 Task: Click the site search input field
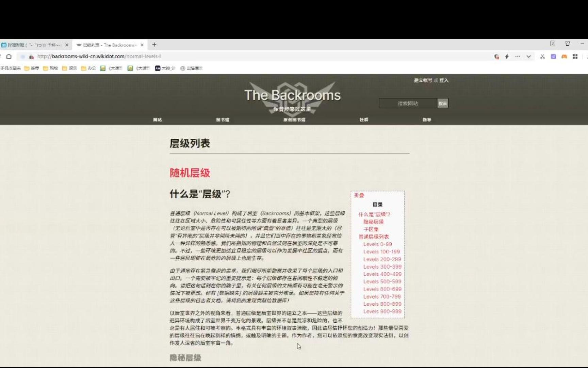tap(408, 103)
